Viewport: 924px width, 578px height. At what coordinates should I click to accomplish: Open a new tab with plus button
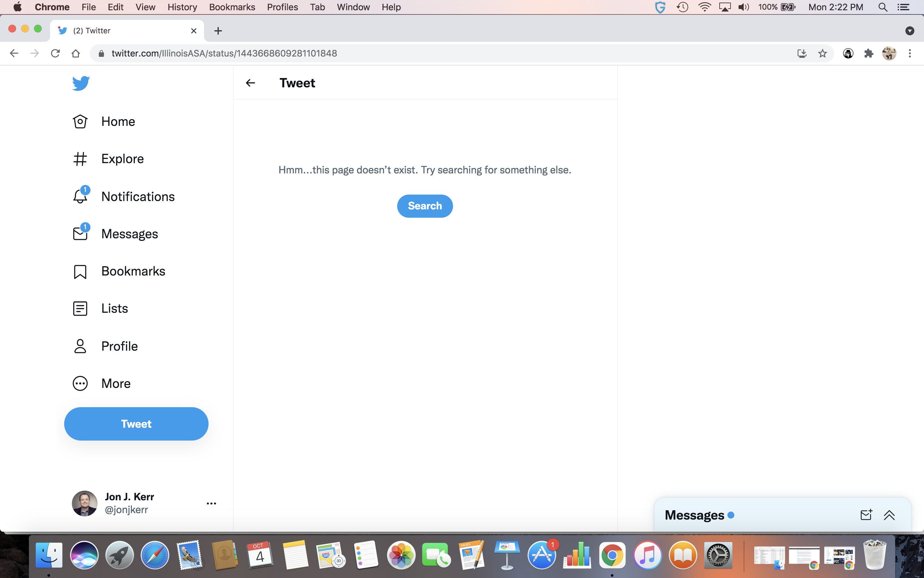pyautogui.click(x=218, y=31)
